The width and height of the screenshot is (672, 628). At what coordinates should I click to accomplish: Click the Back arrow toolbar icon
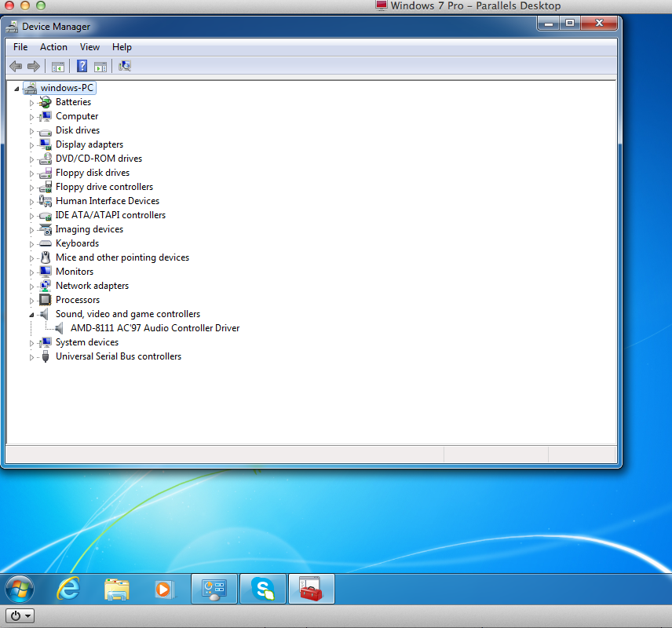coord(16,67)
